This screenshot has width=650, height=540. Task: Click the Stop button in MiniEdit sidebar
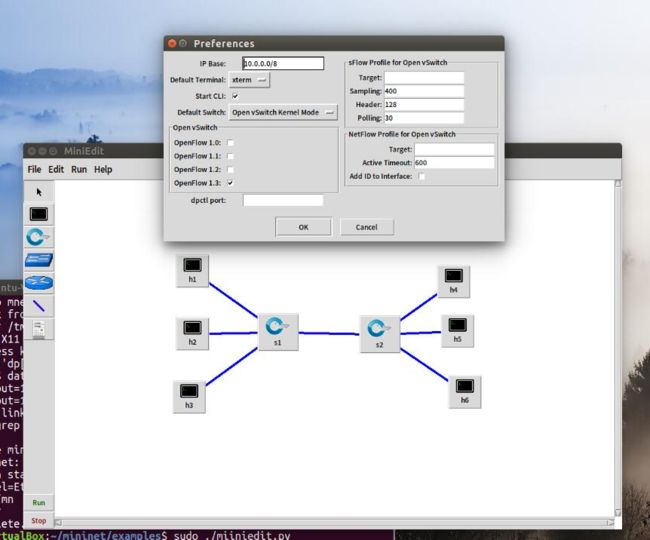coord(39,521)
